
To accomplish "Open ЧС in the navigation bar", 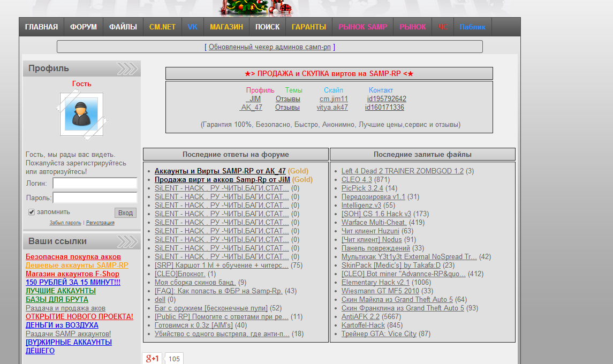I will coord(443,27).
